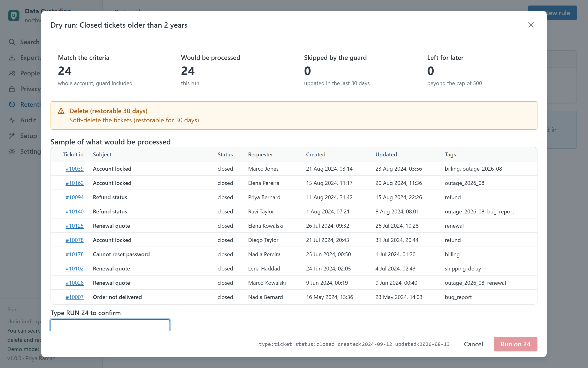Click tags 'outage_2026_08, bug_report'

479,212
